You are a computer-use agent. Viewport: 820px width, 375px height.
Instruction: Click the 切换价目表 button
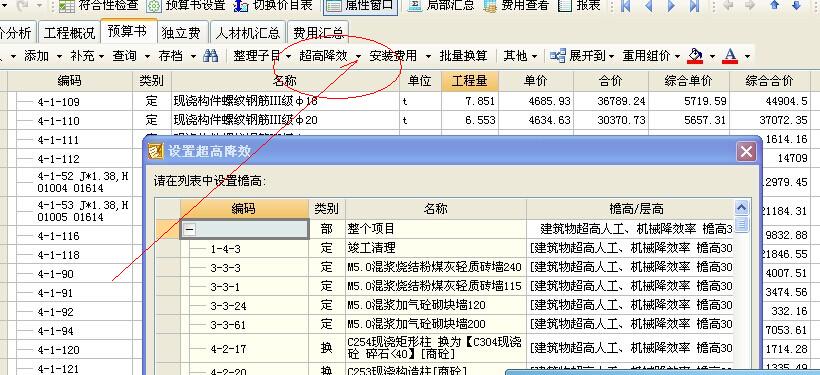[273, 6]
